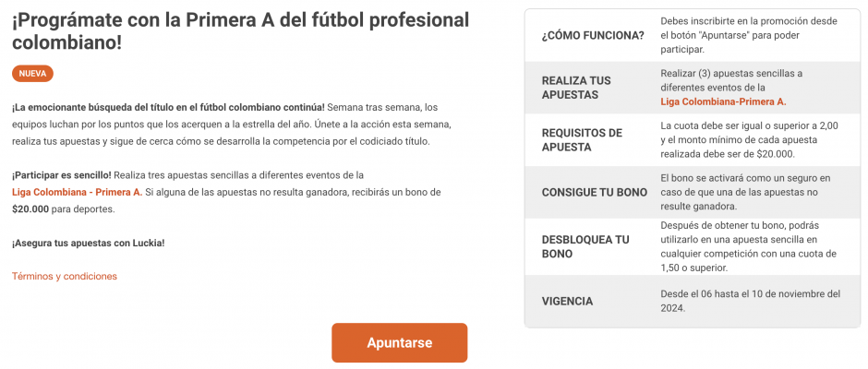The height and width of the screenshot is (369, 868).
Task: Click the bold $20.000 bonus amount text
Action: (x=30, y=209)
